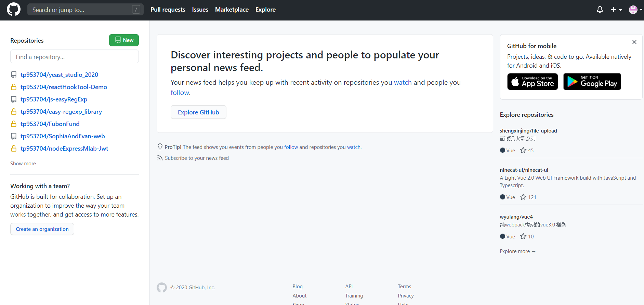This screenshot has height=305, width=644.
Task: Open the user avatar profile menu
Action: [x=635, y=10]
